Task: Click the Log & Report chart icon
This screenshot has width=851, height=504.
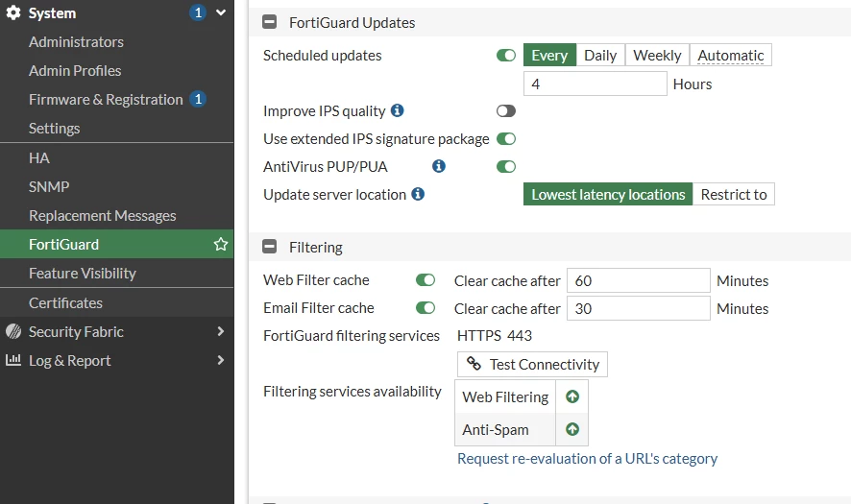Action: coord(13,360)
